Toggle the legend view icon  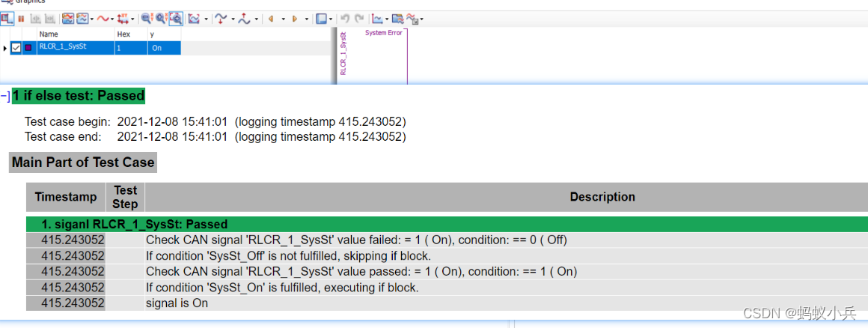[7, 19]
